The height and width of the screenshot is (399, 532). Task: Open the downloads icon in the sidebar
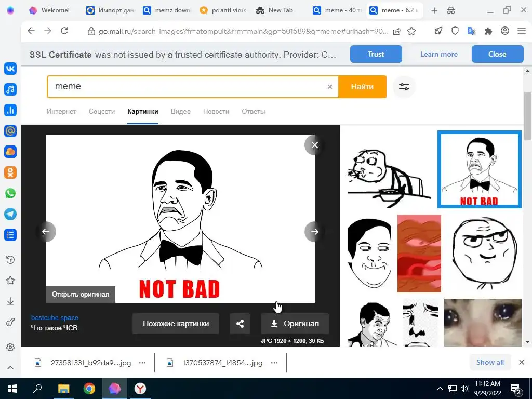10,301
